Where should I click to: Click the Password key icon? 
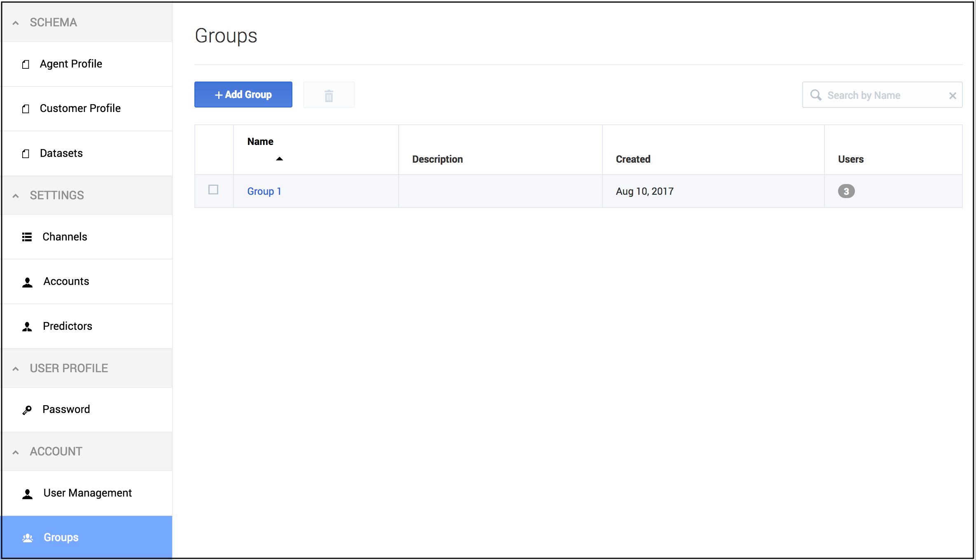pos(27,410)
